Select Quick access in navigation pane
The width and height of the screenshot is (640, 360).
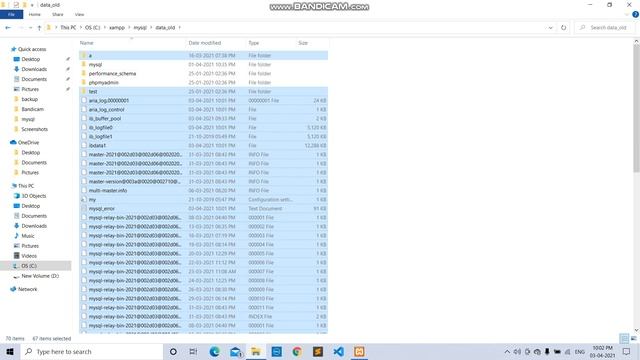click(32, 49)
